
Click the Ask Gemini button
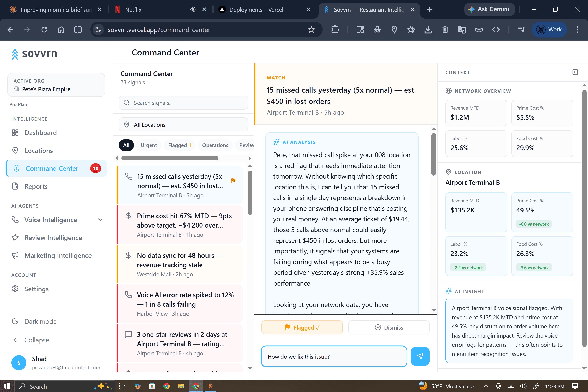point(489,9)
